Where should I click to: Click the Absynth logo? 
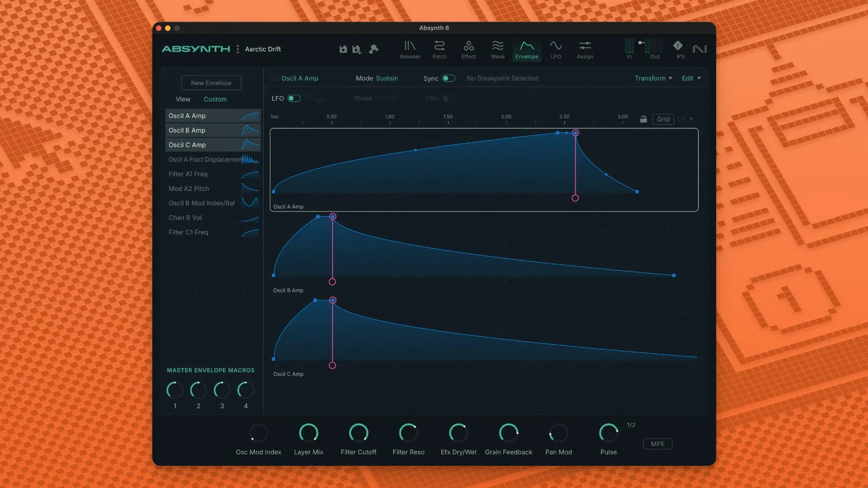click(x=196, y=49)
